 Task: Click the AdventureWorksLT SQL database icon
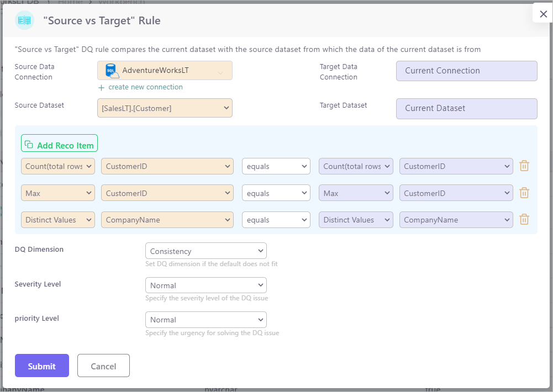[x=112, y=71]
